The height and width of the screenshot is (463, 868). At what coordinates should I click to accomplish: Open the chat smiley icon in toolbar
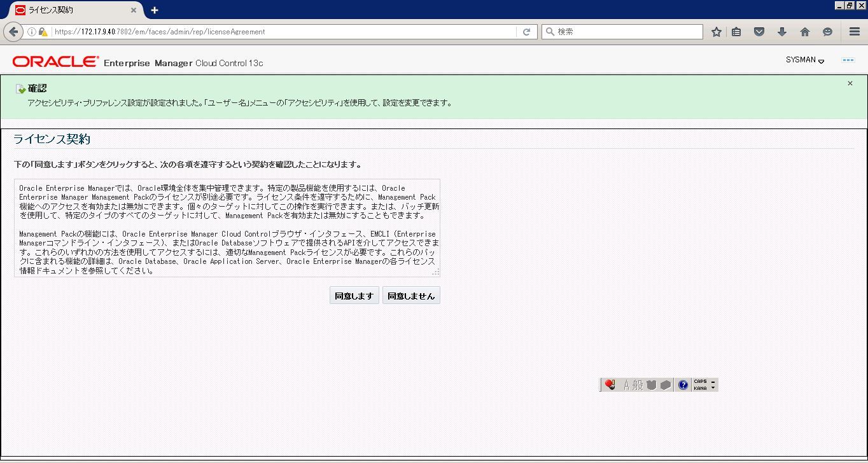click(827, 32)
